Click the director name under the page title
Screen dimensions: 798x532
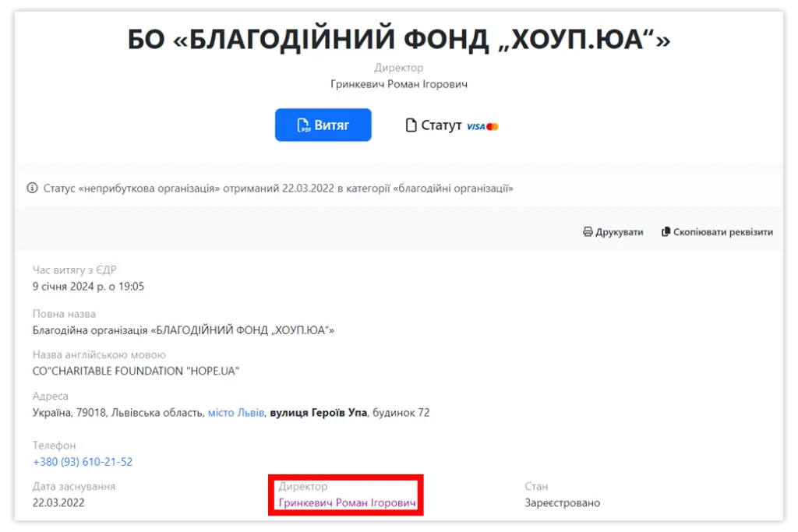(x=398, y=84)
